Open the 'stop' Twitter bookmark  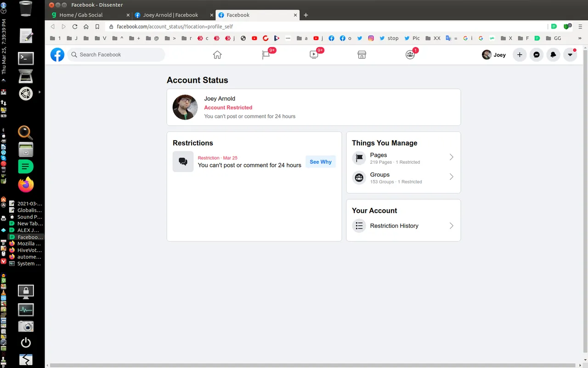[x=389, y=38]
